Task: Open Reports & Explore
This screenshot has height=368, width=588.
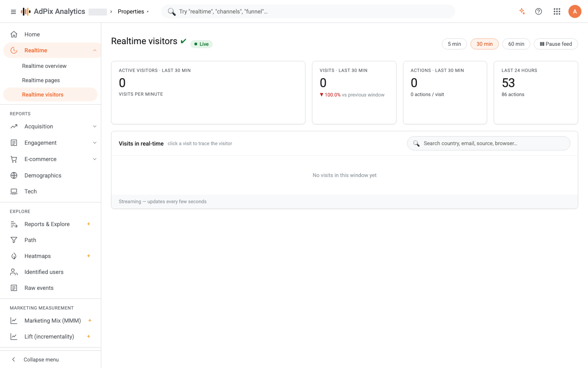Action: click(51, 224)
